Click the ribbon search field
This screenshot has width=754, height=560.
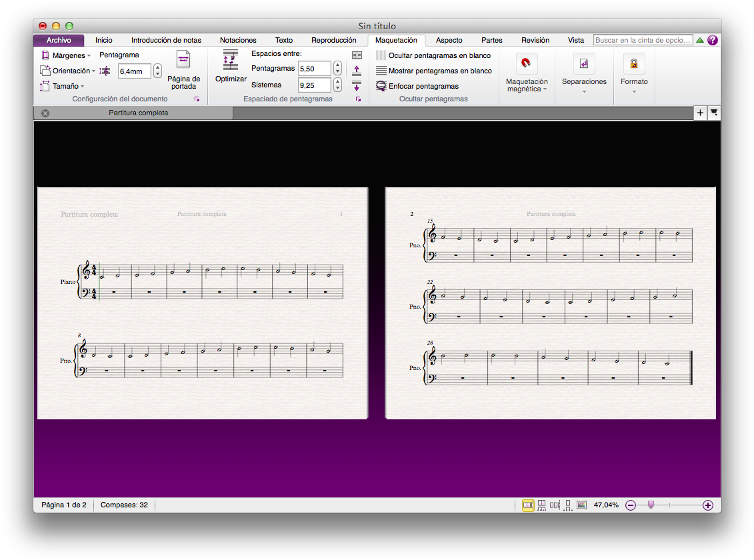click(643, 41)
